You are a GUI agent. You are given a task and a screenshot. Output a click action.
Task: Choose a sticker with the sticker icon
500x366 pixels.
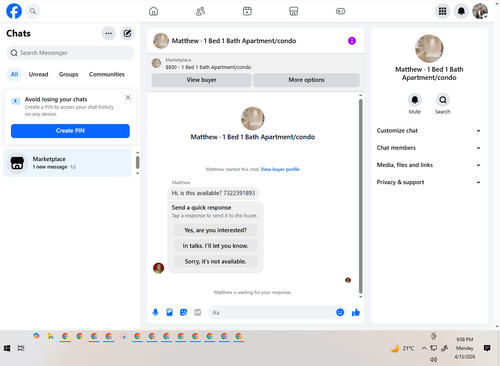pyautogui.click(x=183, y=312)
